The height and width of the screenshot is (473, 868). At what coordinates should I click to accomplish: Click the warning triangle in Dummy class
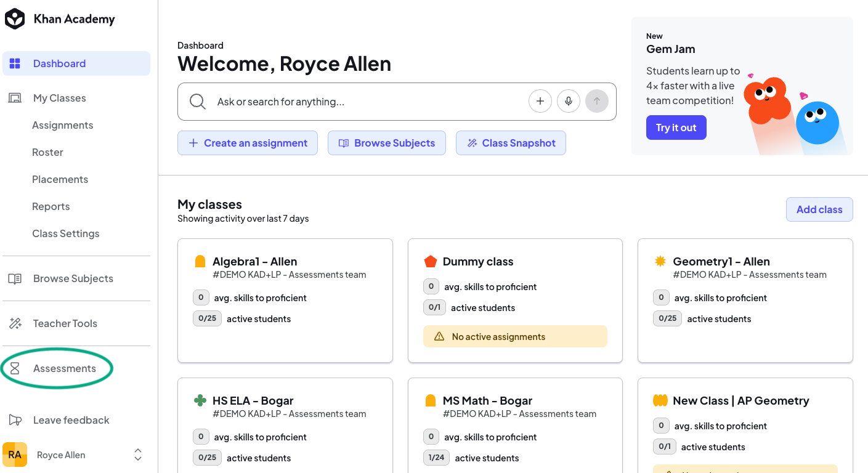pos(439,336)
